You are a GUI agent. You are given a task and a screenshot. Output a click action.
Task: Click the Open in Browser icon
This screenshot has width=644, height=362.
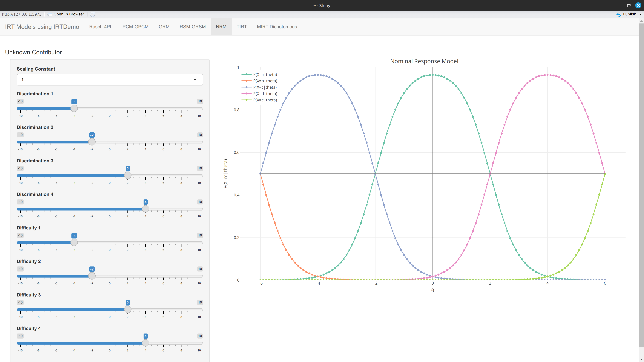[x=49, y=14]
